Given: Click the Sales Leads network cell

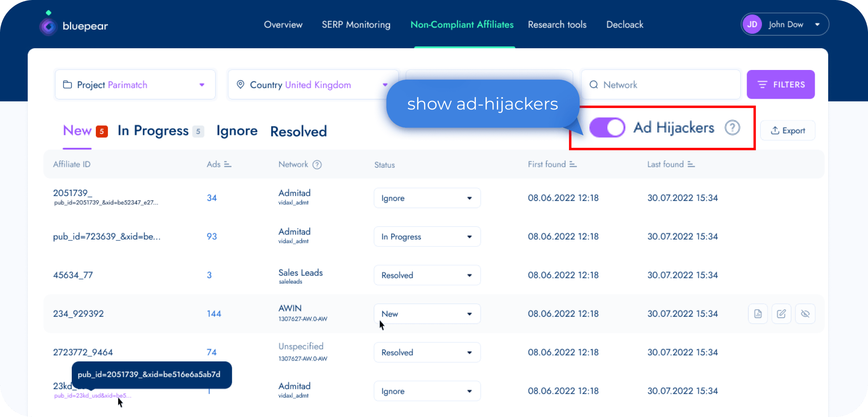Looking at the screenshot, I should 300,276.
